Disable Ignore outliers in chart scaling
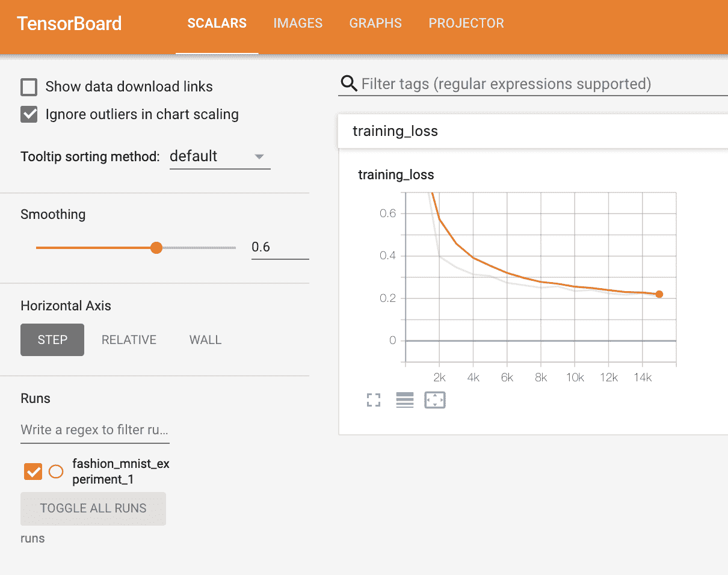The image size is (728, 575). [x=29, y=114]
